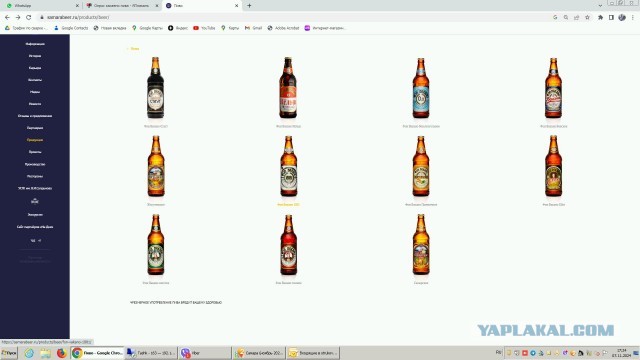
Task: Toggle the Chrome side panel icon
Action: tap(611, 17)
